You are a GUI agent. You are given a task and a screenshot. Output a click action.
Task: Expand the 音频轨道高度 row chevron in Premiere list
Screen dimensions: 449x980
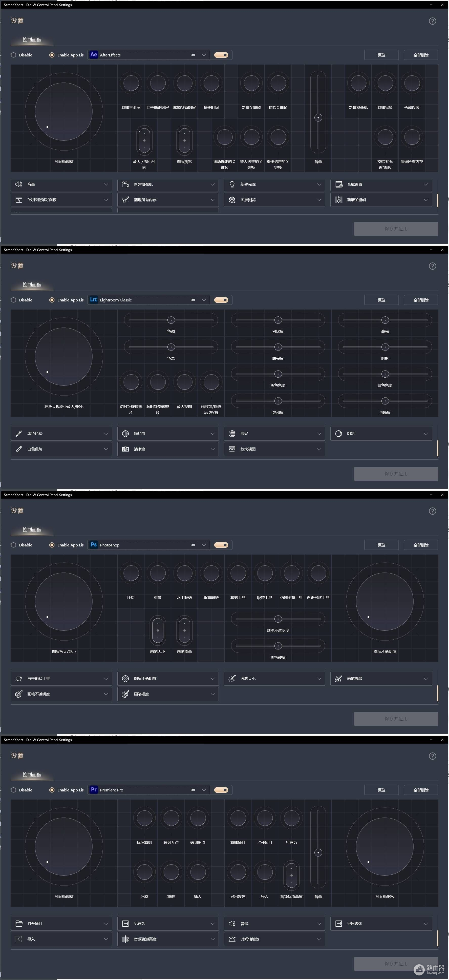tap(212, 939)
